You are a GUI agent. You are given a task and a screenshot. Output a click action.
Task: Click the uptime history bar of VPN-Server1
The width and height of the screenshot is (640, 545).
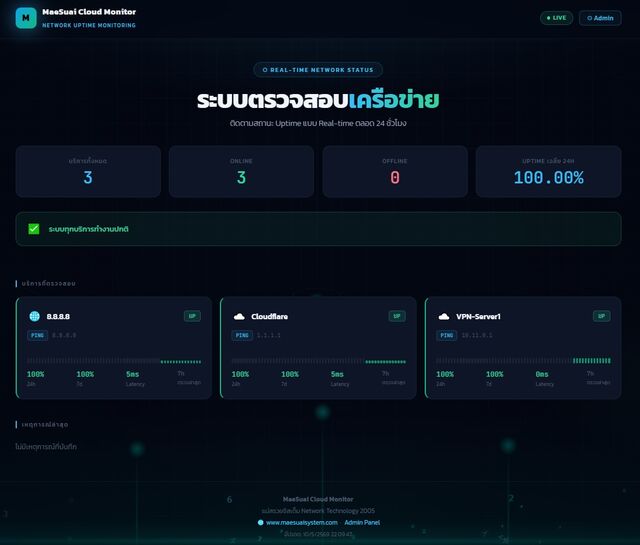pos(523,361)
